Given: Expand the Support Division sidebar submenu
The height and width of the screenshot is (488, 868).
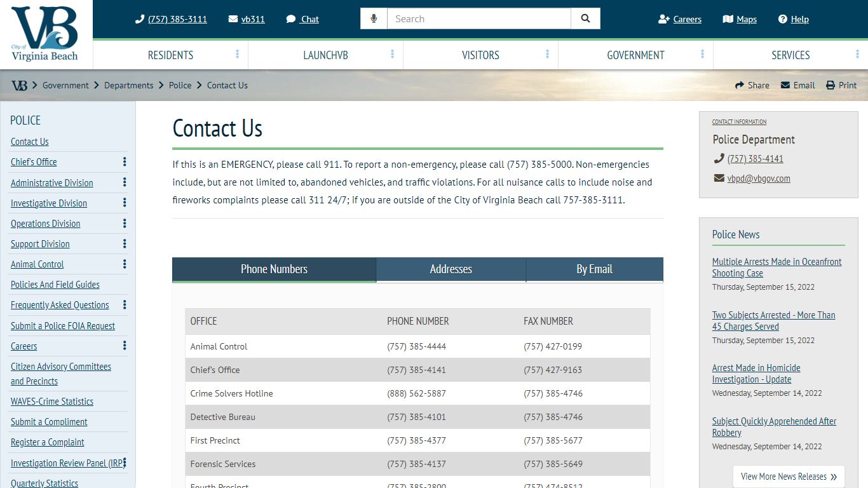Looking at the screenshot, I should click(x=125, y=243).
